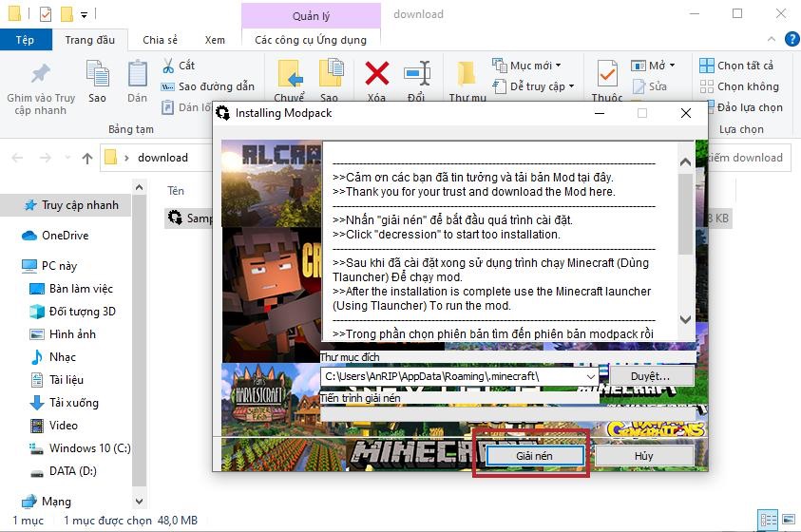801x532 pixels.
Task: Select Mạng network in navigation pane
Action: [x=47, y=502]
